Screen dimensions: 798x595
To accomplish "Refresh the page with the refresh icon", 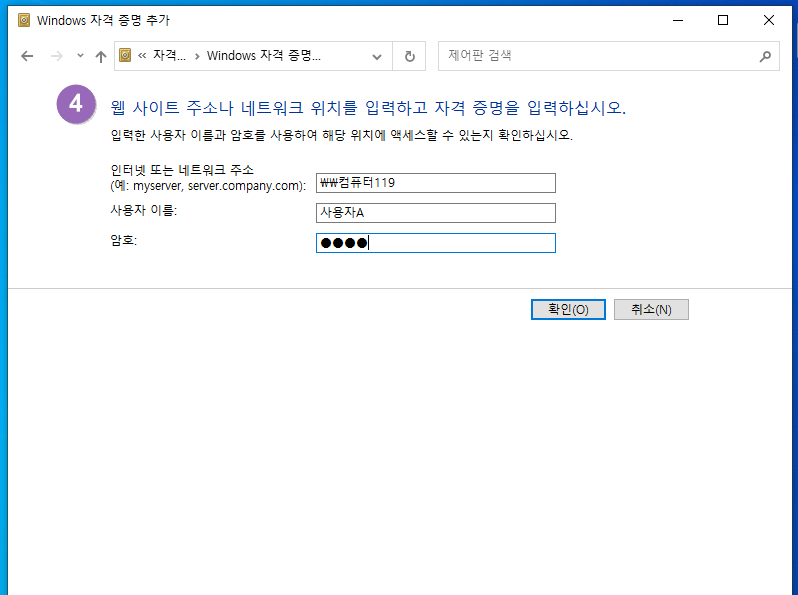I will pos(410,56).
